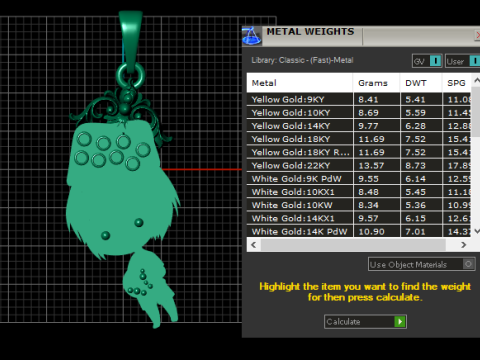Select the White Gold:14K PdW row
The image size is (480, 360).
coord(359,231)
